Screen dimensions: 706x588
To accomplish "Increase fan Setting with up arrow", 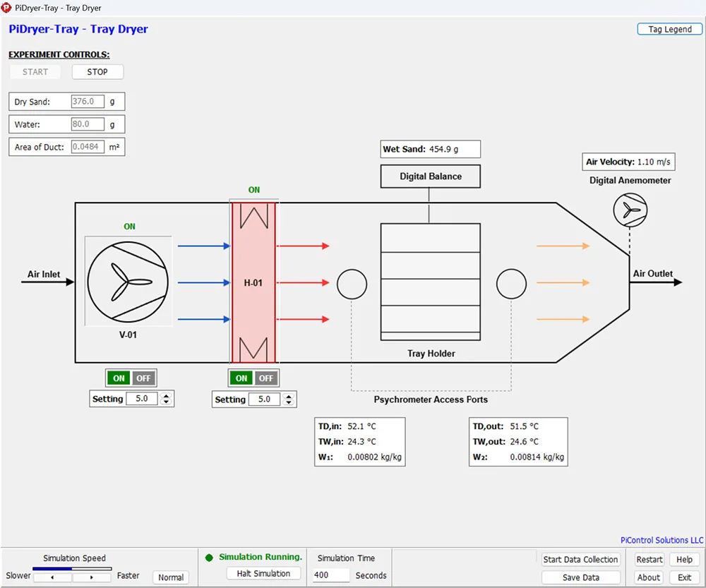I will tap(166, 396).
